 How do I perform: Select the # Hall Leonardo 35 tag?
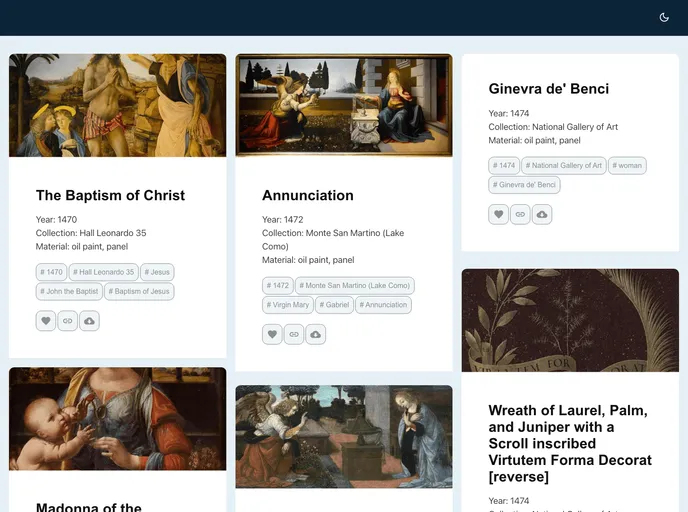(104, 272)
